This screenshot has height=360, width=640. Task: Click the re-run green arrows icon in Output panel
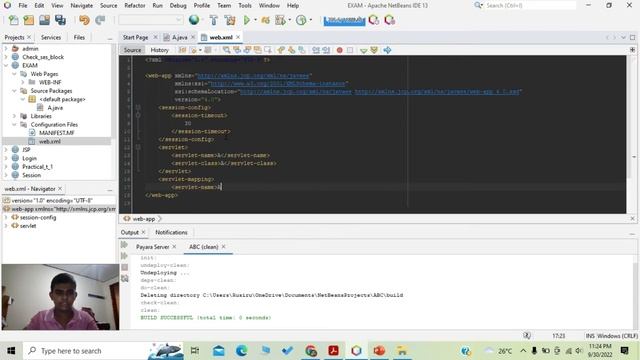point(124,244)
